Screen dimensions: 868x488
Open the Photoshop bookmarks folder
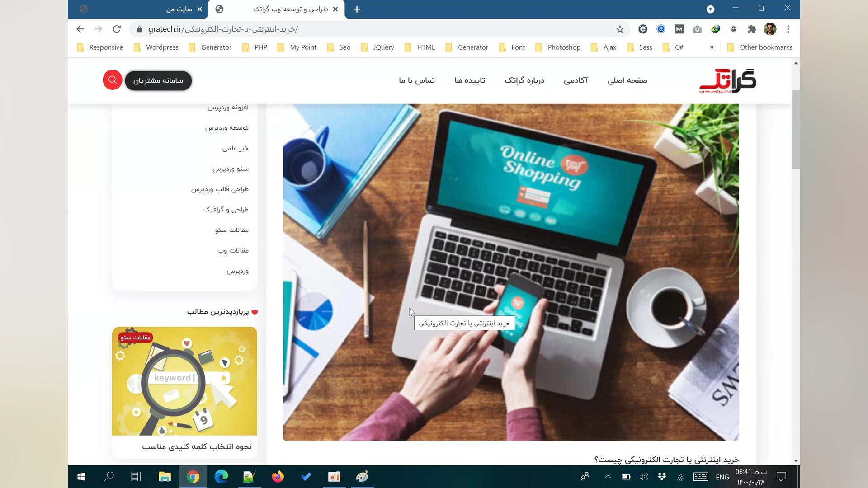click(557, 47)
